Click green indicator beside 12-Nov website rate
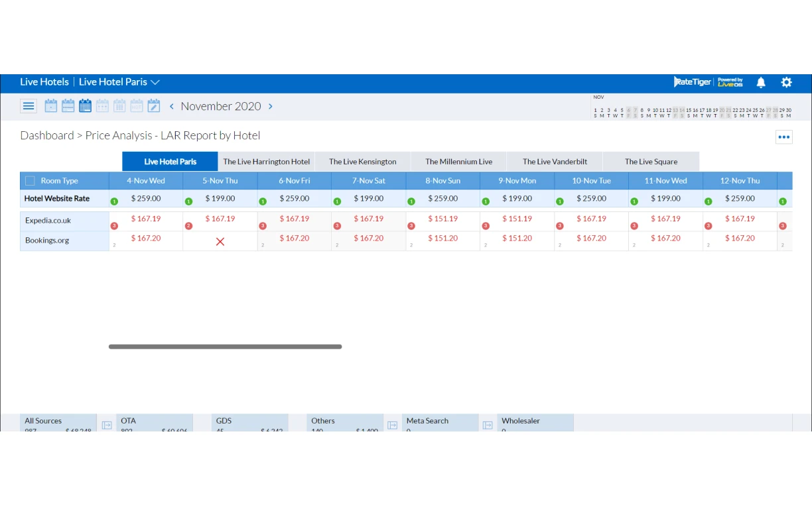Image resolution: width=812 pixels, height=509 pixels. [x=709, y=201]
